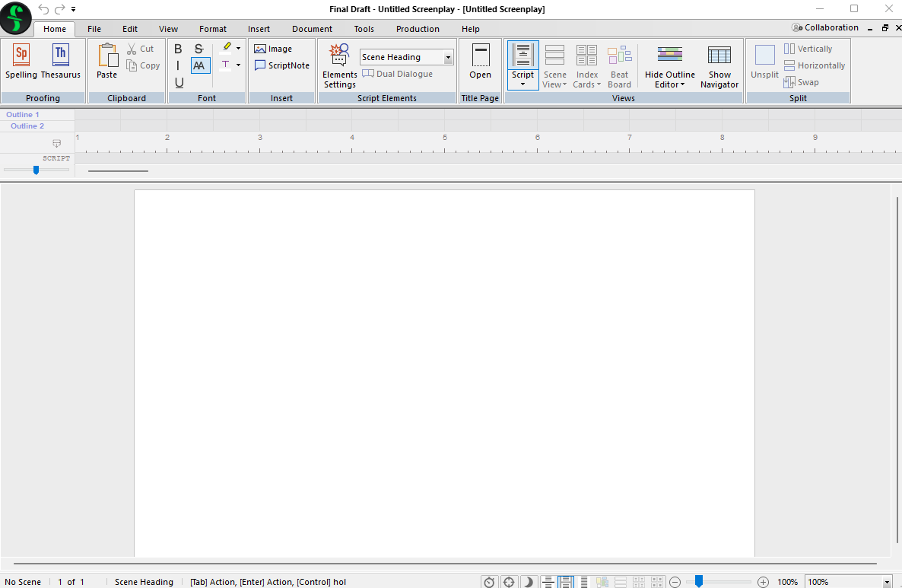
Task: Toggle strikethrough formatting
Action: pos(199,49)
